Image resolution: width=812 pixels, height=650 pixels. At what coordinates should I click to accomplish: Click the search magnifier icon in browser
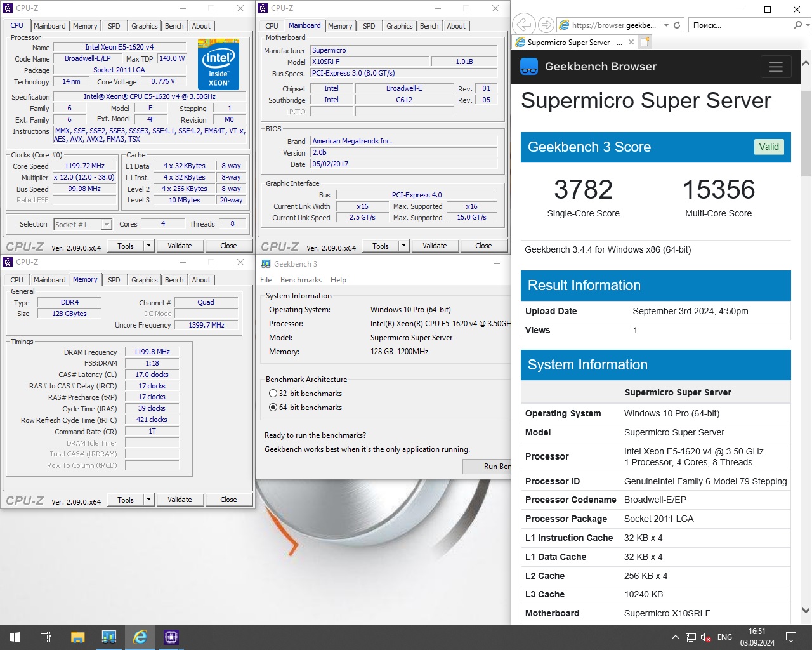(x=797, y=25)
